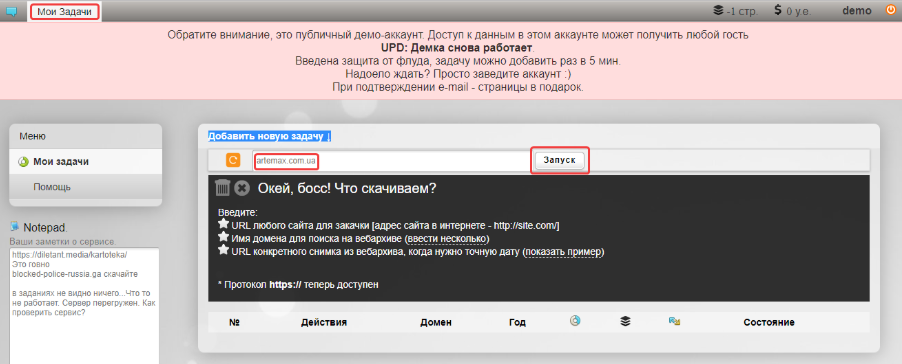Click the orange power logout icon
Image resolution: width=902 pixels, height=364 pixels.
891,10
